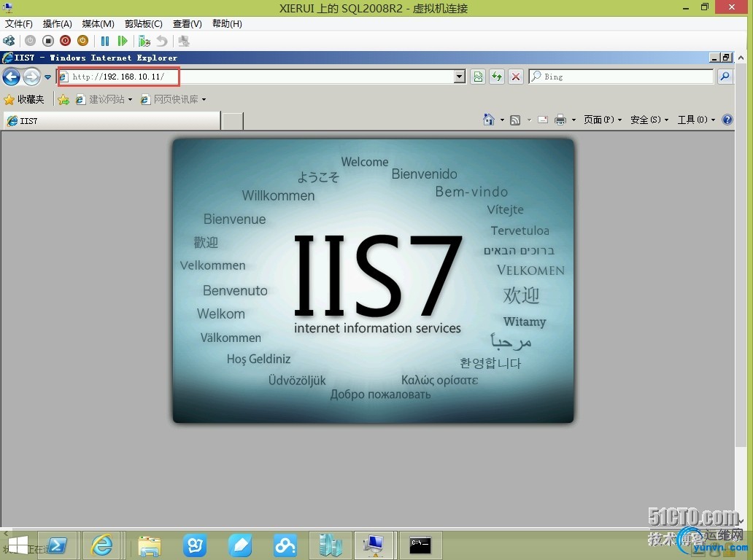Go back with the IE back arrow
Viewport: 753px width, 560px height.
[12, 77]
